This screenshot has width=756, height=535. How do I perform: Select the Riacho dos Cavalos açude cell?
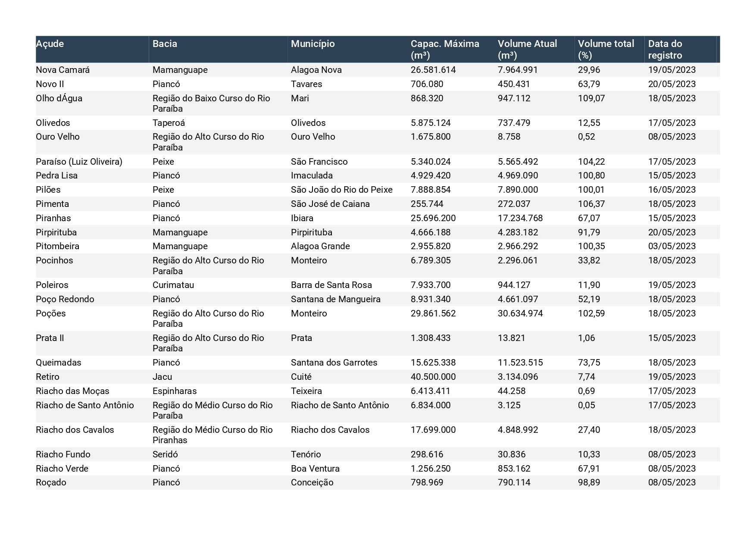click(x=75, y=430)
